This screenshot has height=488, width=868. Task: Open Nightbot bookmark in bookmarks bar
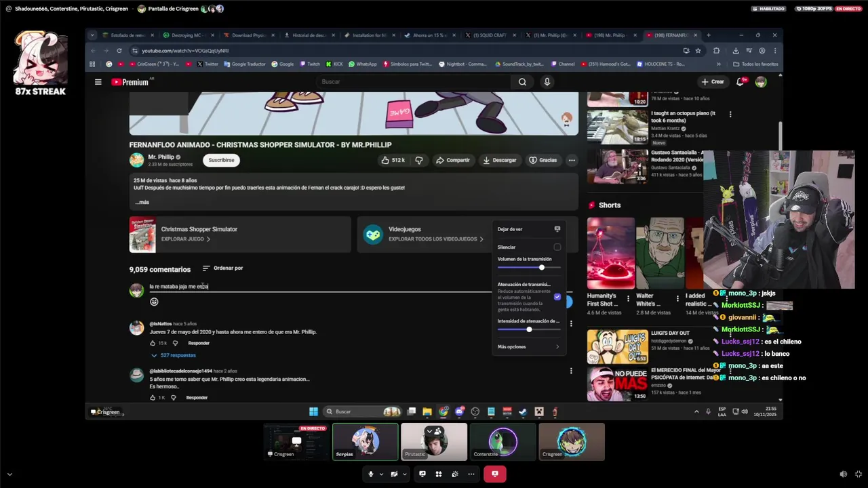(x=463, y=64)
